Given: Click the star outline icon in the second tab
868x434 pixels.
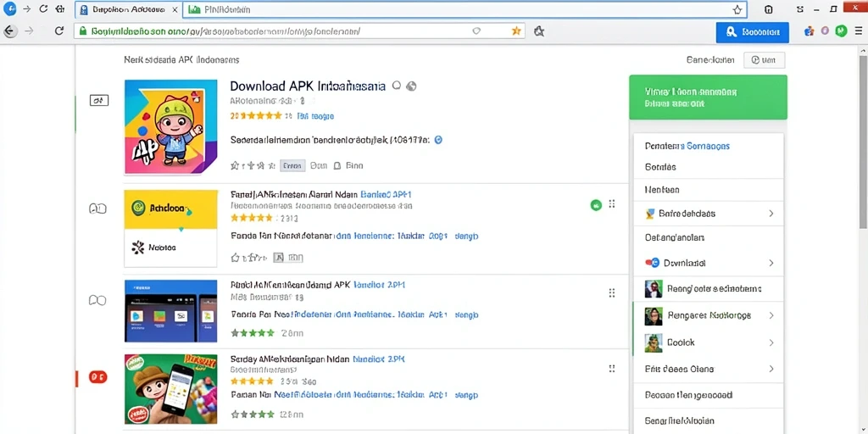Looking at the screenshot, I should pyautogui.click(x=737, y=9).
